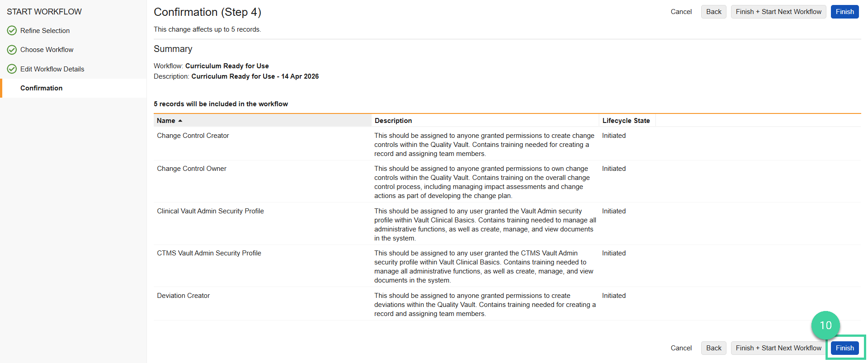The image size is (868, 363).
Task: Click the Choose Workflow checkmark icon
Action: tap(12, 50)
